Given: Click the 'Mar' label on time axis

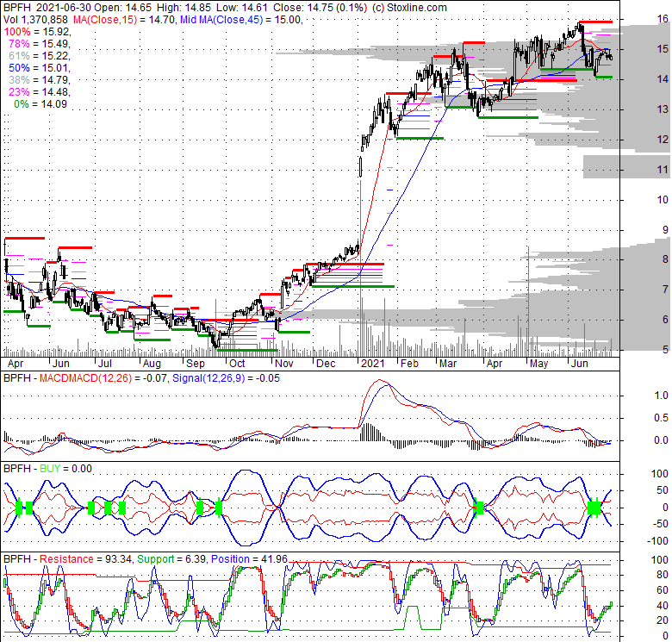Looking at the screenshot, I should click(x=448, y=364).
